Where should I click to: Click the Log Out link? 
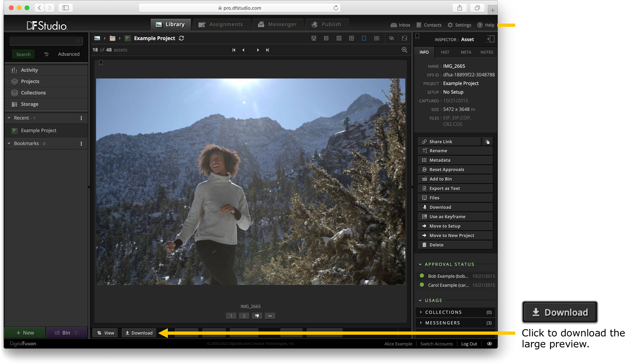[469, 344]
